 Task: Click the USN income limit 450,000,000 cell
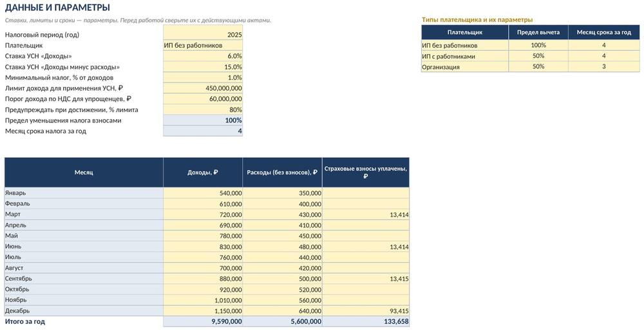click(202, 88)
